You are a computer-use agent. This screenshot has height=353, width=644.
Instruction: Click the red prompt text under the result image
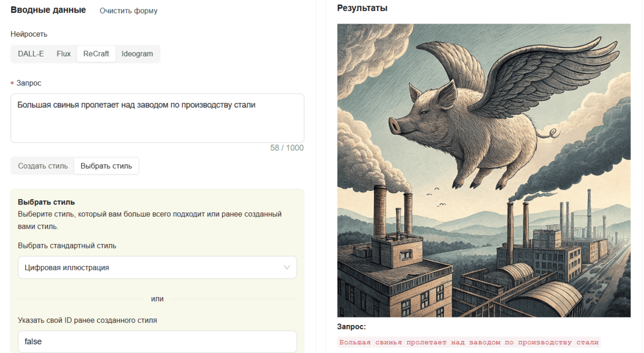point(469,343)
